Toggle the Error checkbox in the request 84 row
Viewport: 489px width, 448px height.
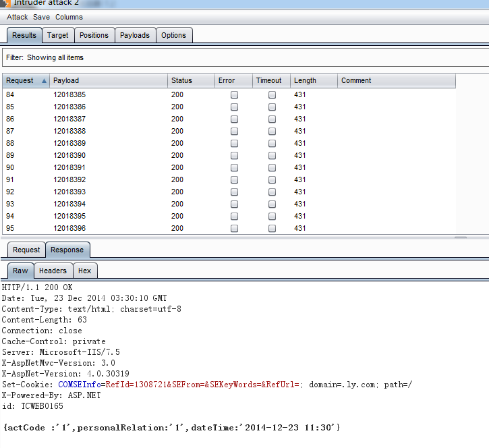tap(234, 95)
